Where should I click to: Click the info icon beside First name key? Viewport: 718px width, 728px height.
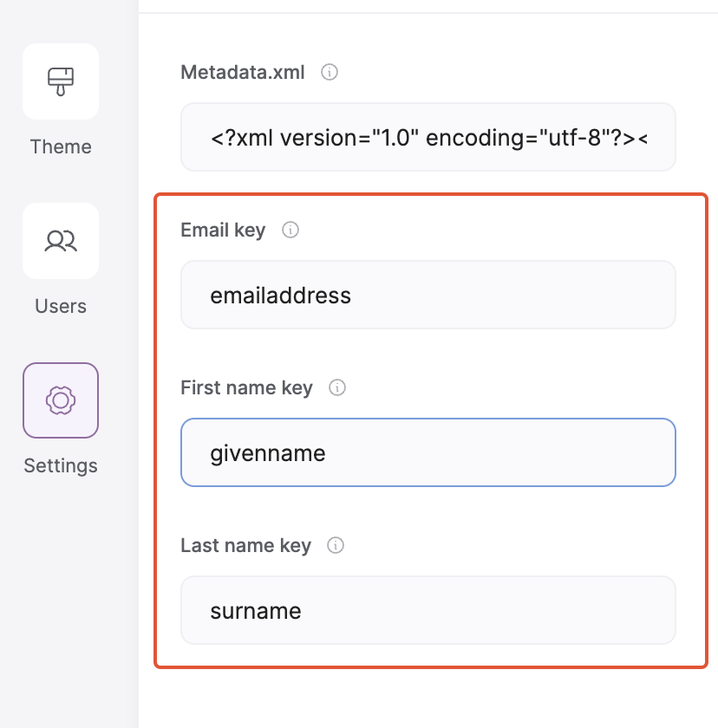336,387
